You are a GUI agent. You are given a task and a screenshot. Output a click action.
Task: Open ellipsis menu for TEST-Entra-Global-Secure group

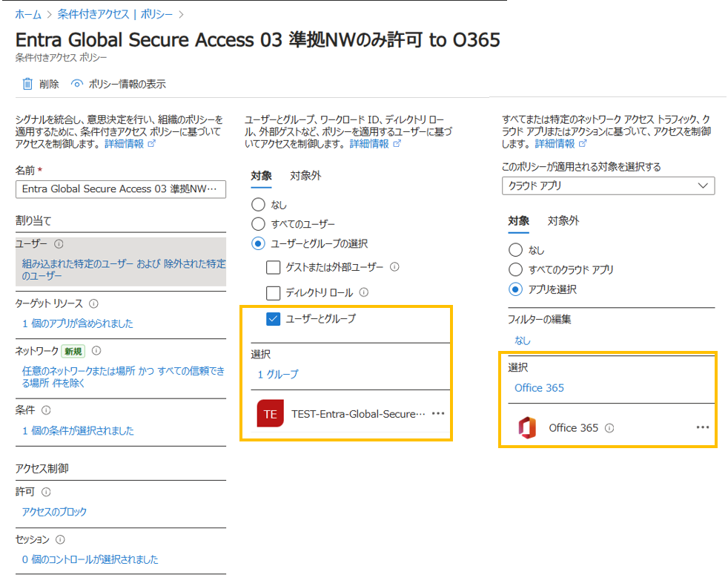pos(438,413)
